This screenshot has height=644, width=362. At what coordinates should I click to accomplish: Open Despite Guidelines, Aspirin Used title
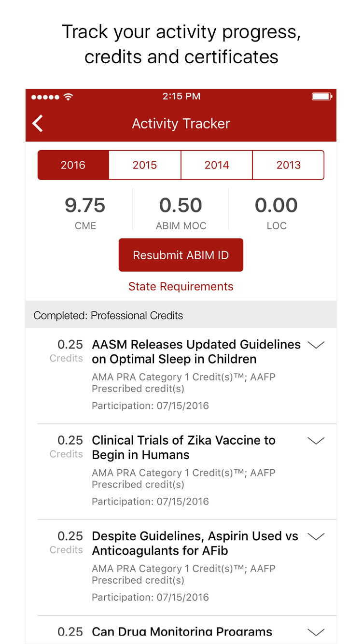tap(195, 543)
